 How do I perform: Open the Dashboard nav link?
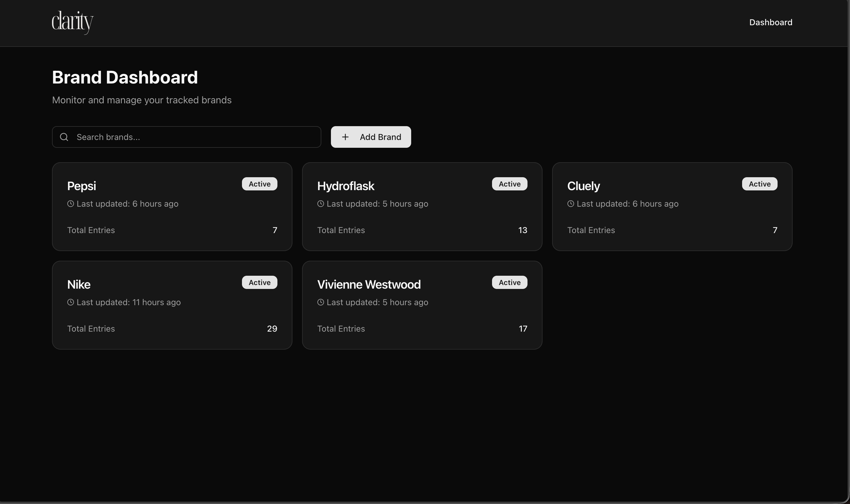coord(770,23)
